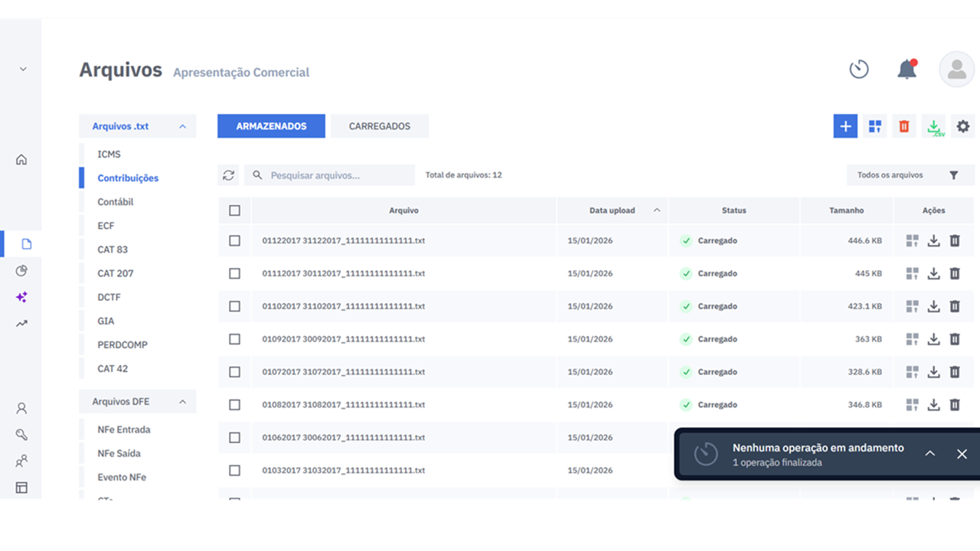
Task: Expand the left sidebar top chevron
Action: (23, 69)
